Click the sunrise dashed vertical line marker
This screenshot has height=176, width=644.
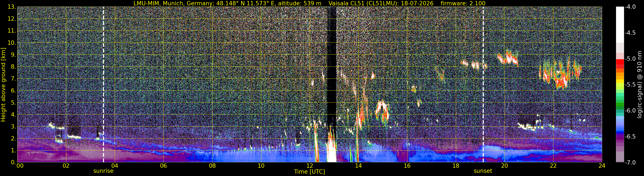pyautogui.click(x=104, y=85)
